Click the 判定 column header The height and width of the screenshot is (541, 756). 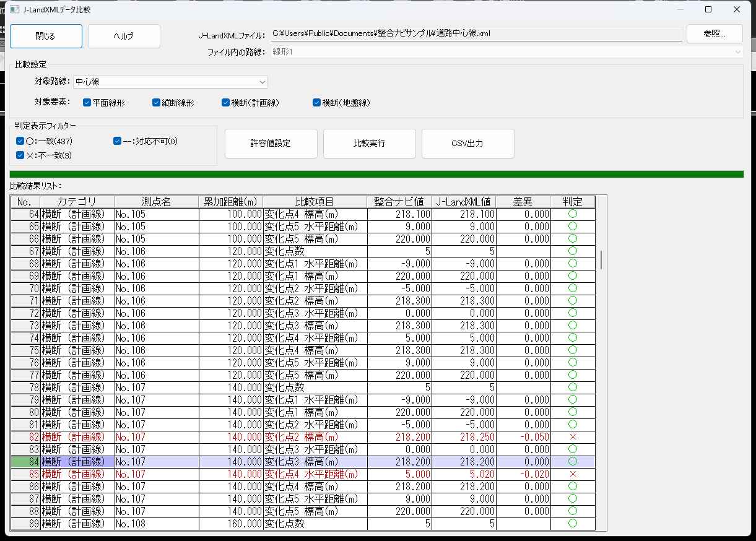click(x=573, y=202)
